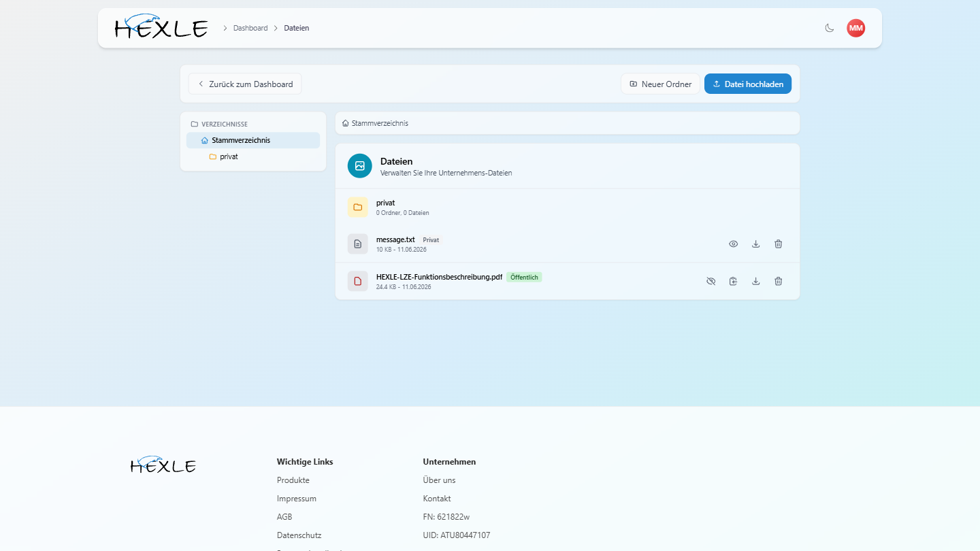Toggle dark mode with the moon icon
The image size is (980, 551).
[x=829, y=28]
